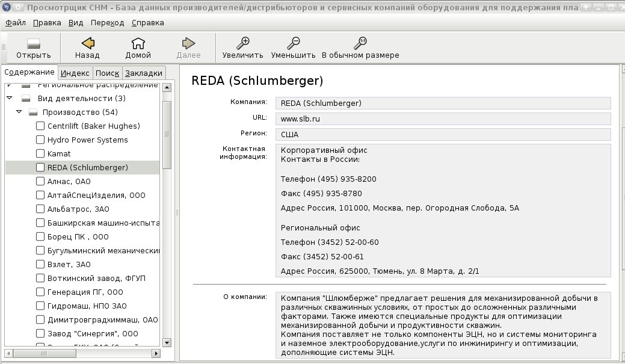The height and width of the screenshot is (364, 625).
Task: Select the Содержание tab
Action: click(x=29, y=72)
